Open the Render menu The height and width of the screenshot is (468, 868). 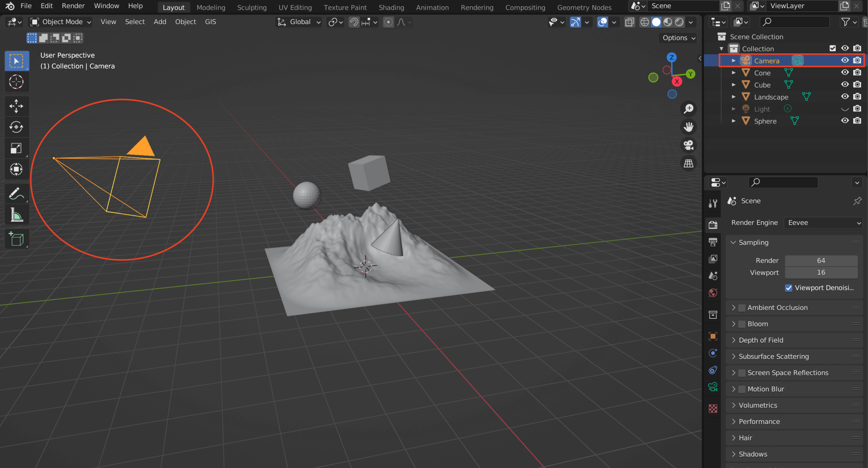(73, 6)
